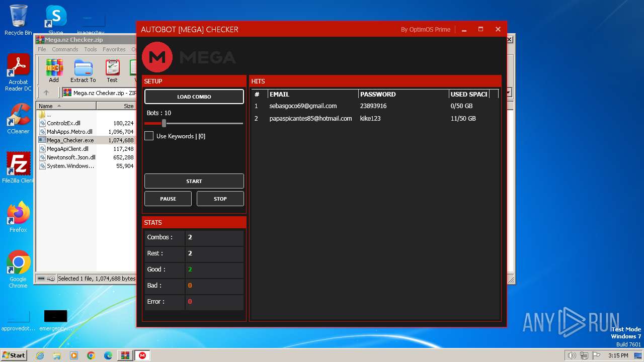Expand the WinRAR address bar dropdown
Viewport: 644px width, 362px height.
[x=509, y=93]
